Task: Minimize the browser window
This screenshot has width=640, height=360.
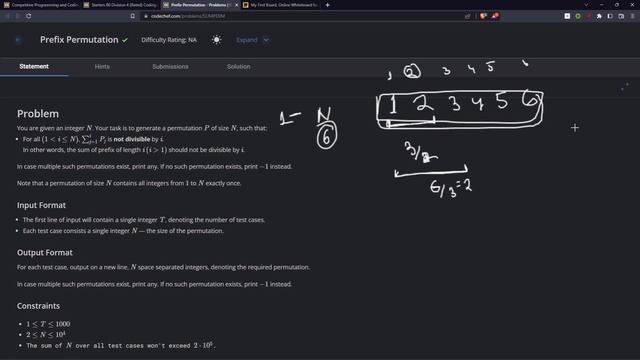Action: [602, 5]
